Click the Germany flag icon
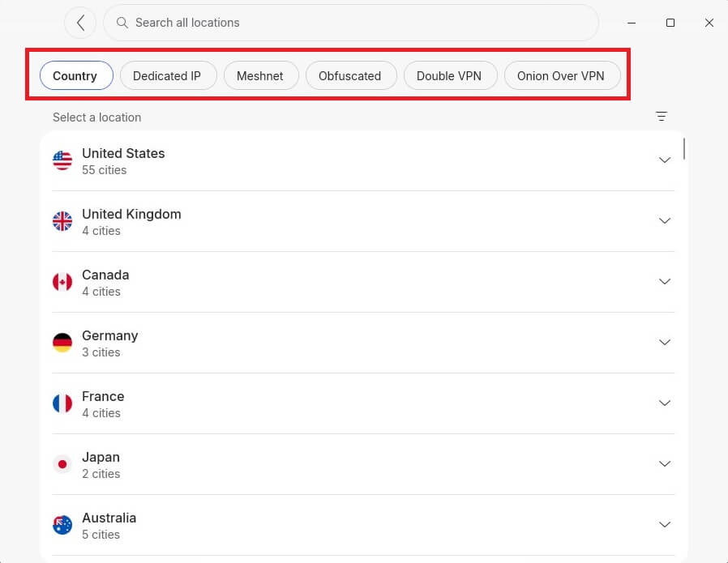 pyautogui.click(x=62, y=343)
